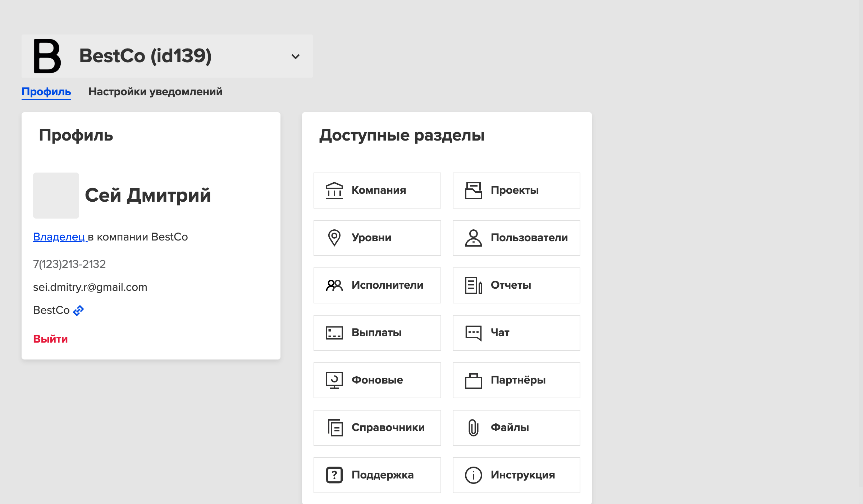Viewport: 863px width, 504px height.
Task: Click the Файлы paperclip icon
Action: point(473,428)
